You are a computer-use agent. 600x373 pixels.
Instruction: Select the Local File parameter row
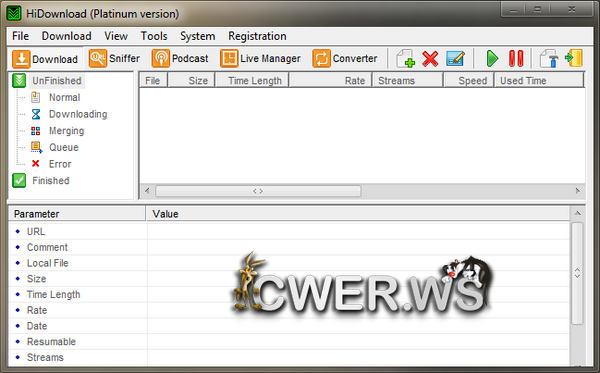tap(289, 263)
